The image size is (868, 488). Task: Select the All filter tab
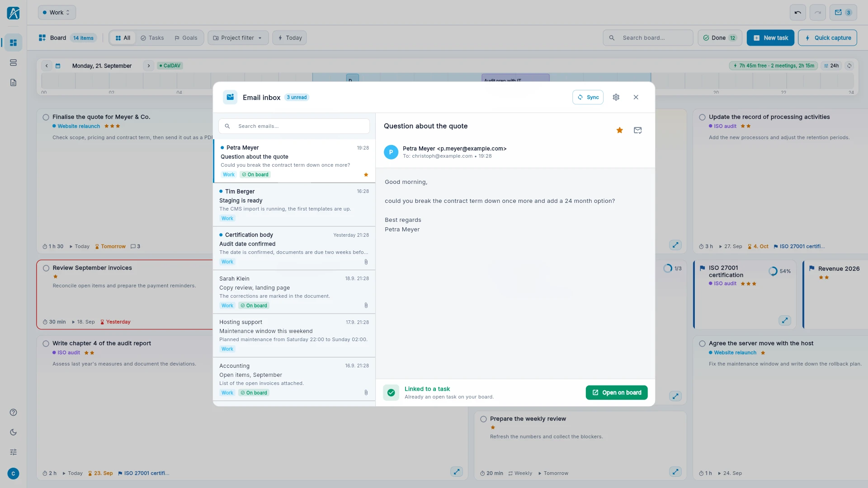pos(123,38)
